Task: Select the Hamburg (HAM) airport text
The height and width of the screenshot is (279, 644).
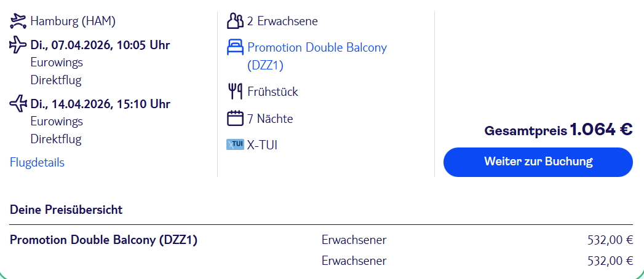Action: coord(73,22)
